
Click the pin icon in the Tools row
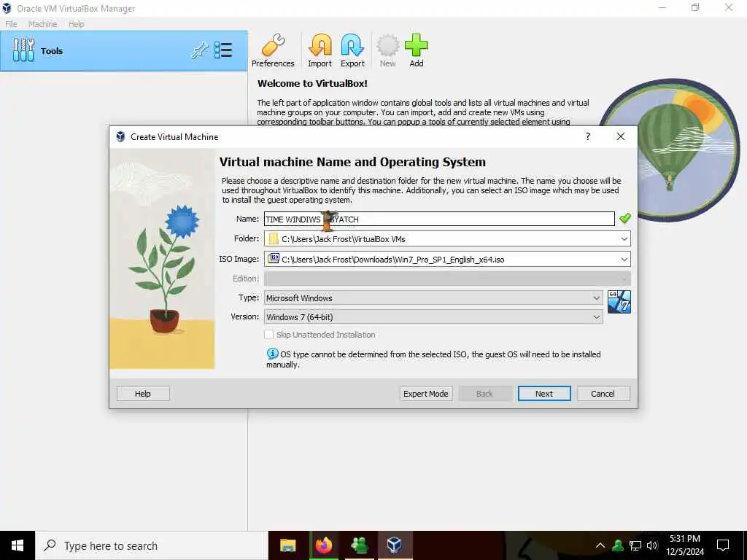199,50
